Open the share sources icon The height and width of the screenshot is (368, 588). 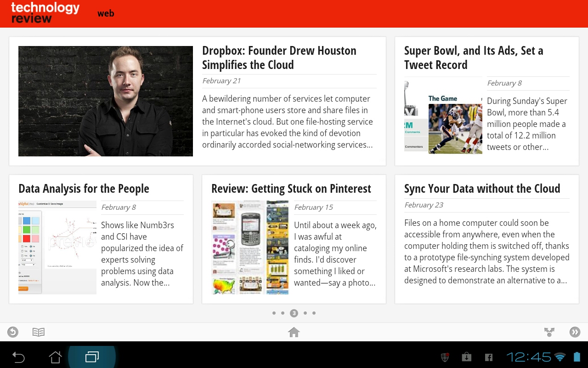[549, 332]
